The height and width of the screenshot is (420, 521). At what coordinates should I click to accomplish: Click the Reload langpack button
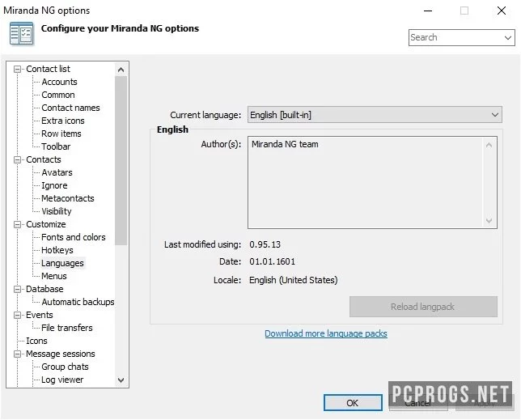coord(423,307)
